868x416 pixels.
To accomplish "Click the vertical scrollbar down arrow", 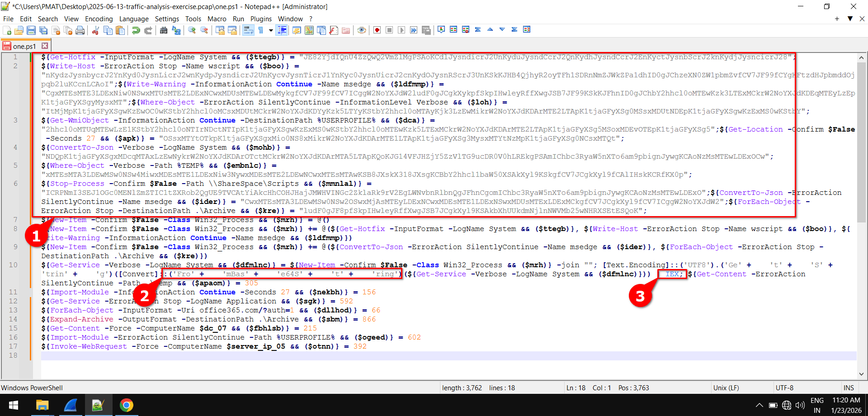I will (862, 374).
